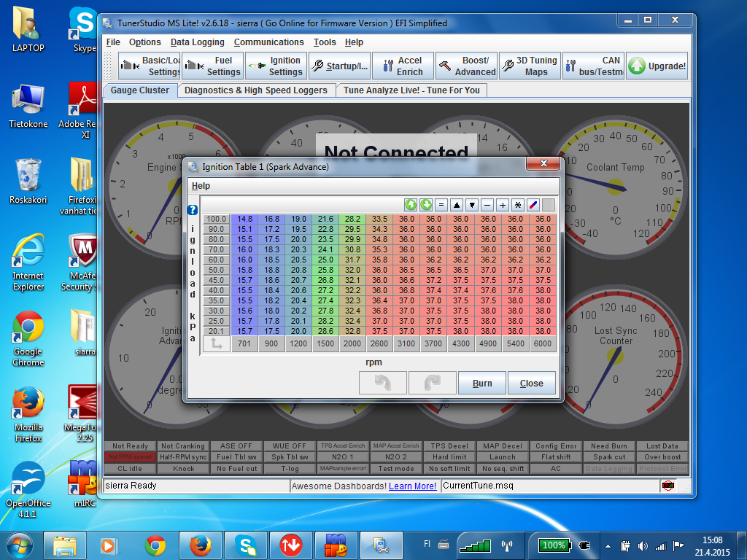The height and width of the screenshot is (560, 747).
Task: Click the green down-arrow table toolbar icon
Action: point(426,205)
